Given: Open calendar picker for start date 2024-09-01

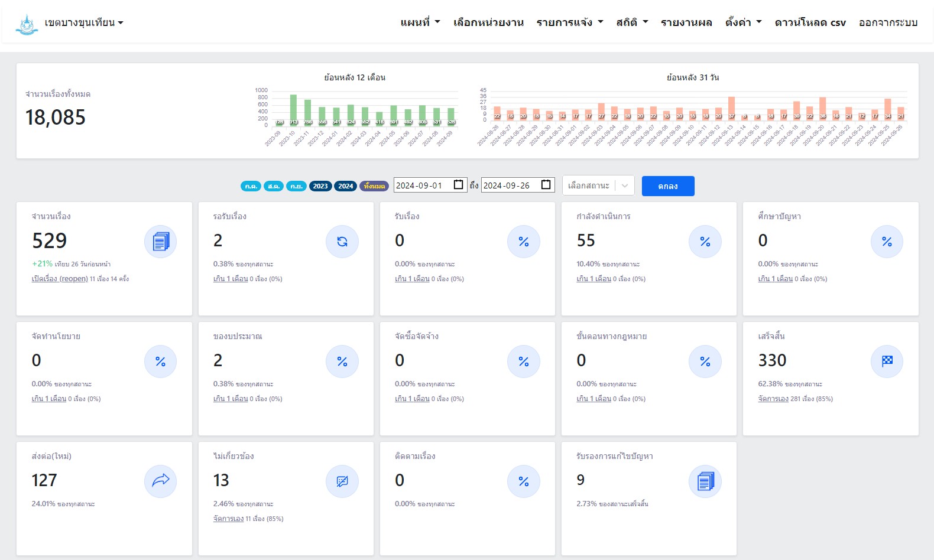Looking at the screenshot, I should 458,185.
